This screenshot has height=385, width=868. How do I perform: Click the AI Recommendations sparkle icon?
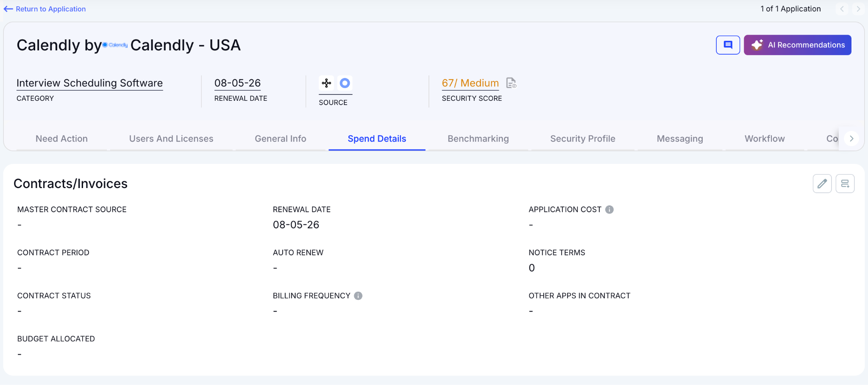click(x=757, y=45)
